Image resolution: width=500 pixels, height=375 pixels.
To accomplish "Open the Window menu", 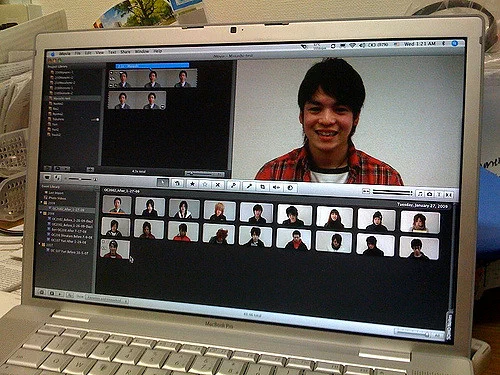I will (142, 51).
